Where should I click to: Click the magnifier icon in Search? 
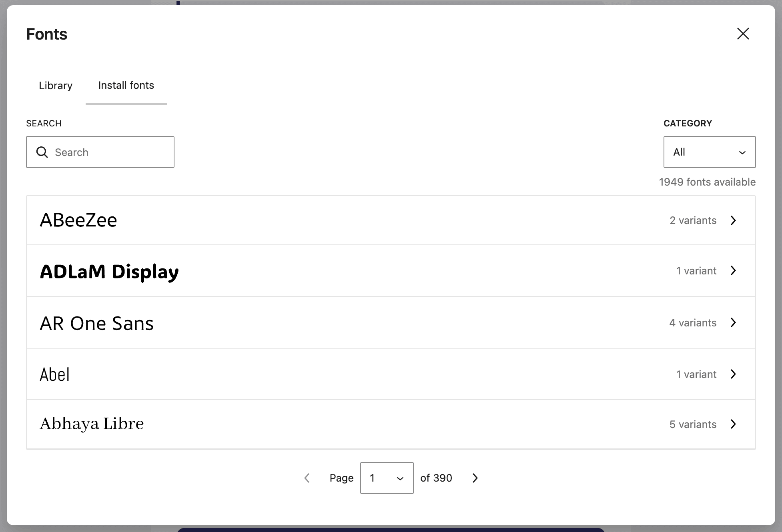[42, 152]
